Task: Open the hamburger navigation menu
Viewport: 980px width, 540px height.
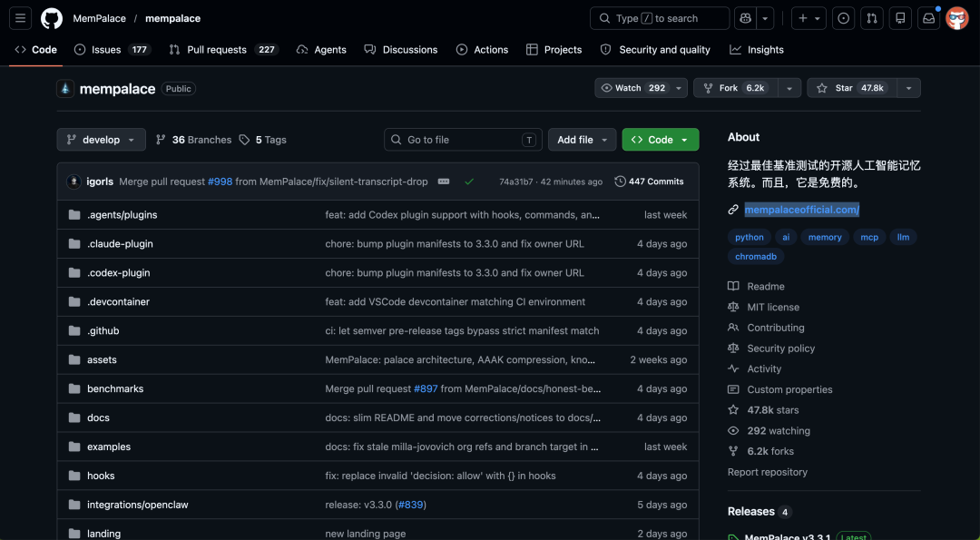Action: pos(20,18)
